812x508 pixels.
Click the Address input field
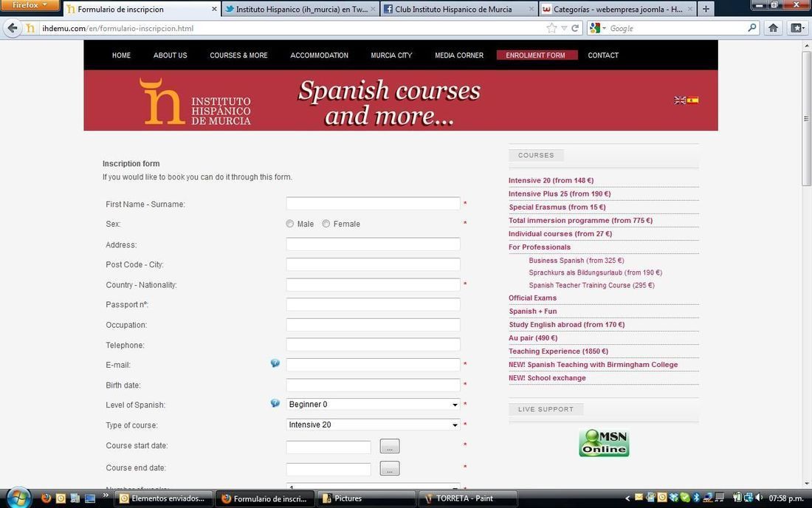pos(373,244)
